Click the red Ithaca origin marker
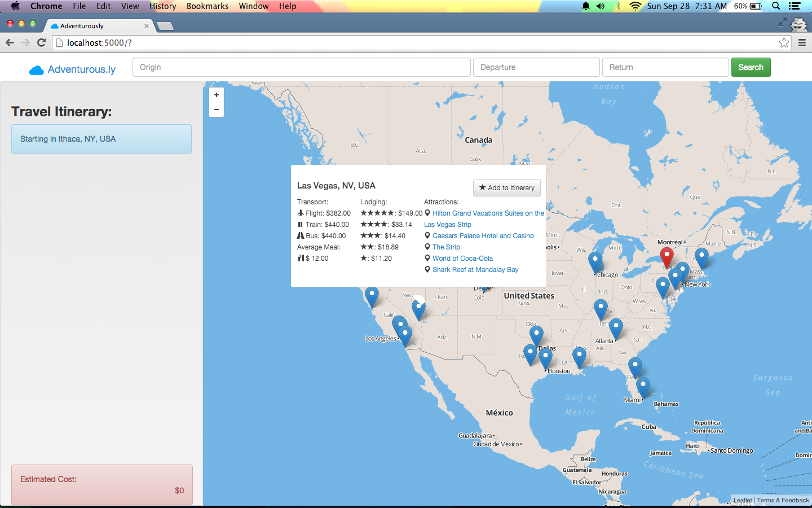 667,257
